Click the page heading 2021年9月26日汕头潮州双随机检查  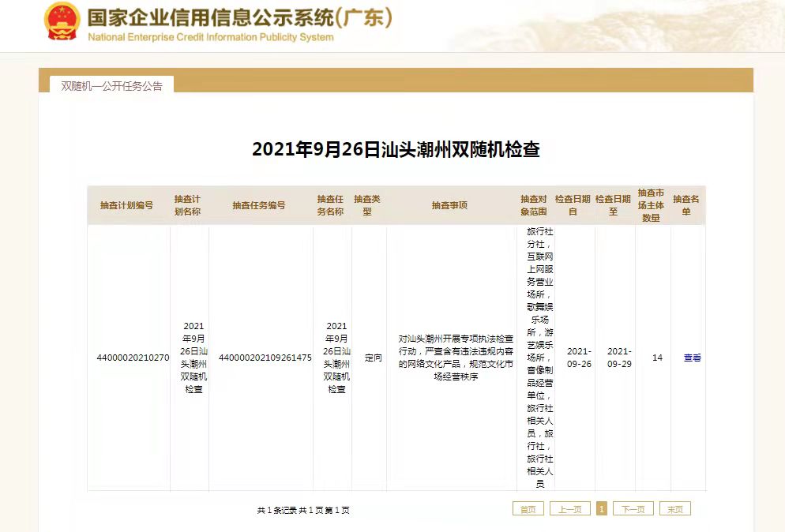pos(396,149)
